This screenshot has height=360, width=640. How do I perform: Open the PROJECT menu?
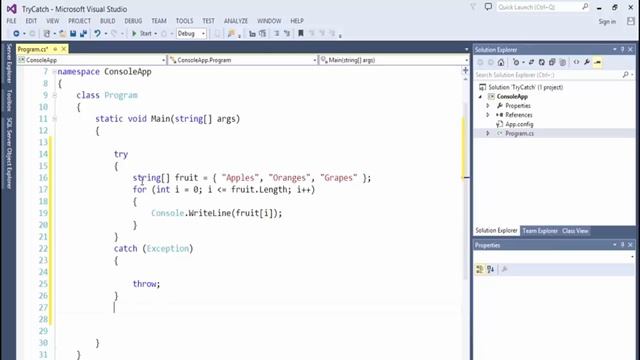click(x=79, y=20)
